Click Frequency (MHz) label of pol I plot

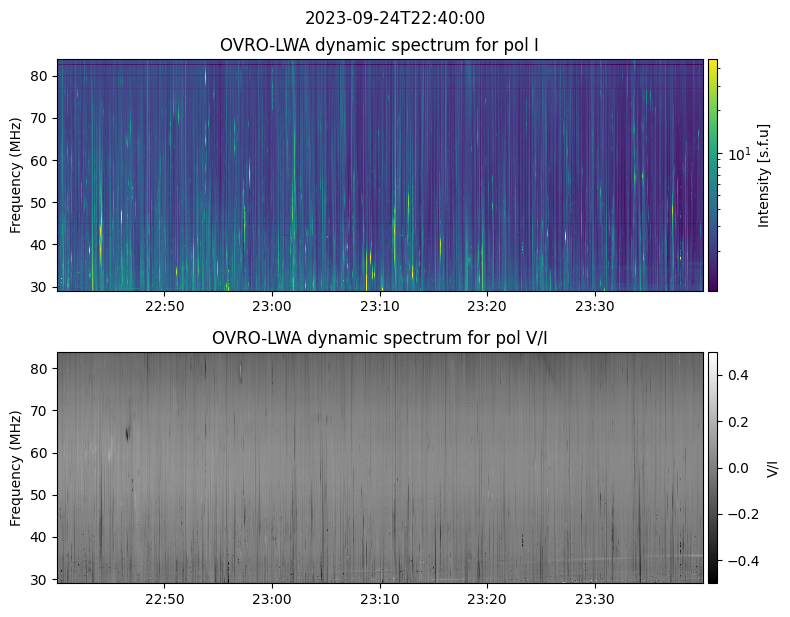pyautogui.click(x=16, y=175)
